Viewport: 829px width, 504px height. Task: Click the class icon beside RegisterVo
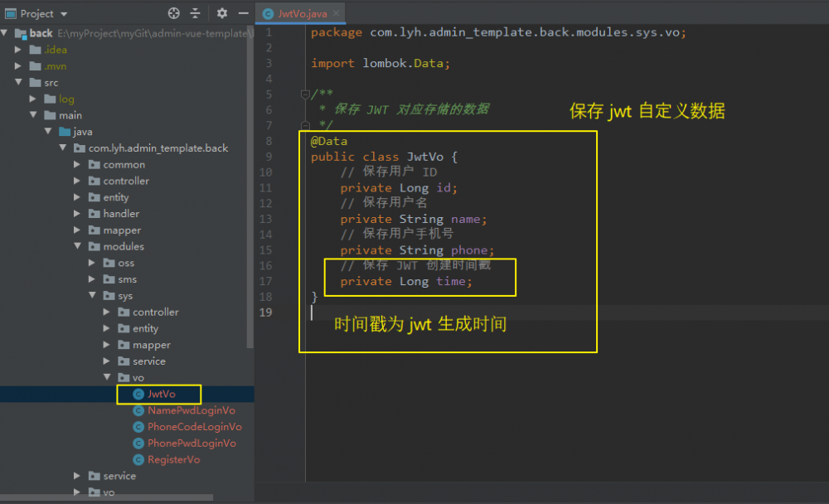[139, 459]
